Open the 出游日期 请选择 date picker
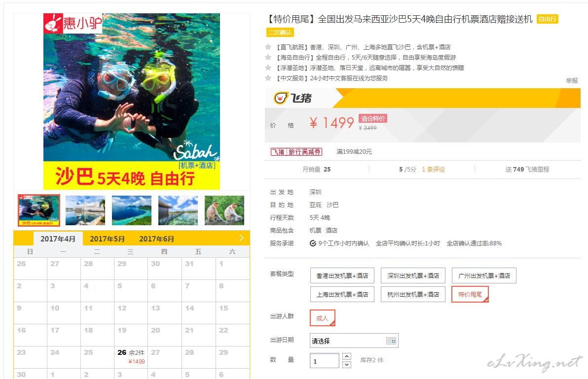 tap(354, 341)
